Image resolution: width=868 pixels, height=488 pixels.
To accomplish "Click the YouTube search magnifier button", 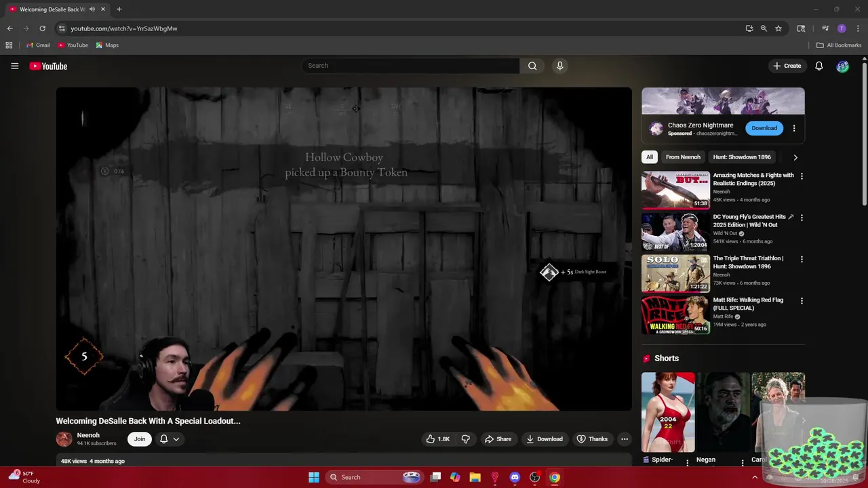I will coord(532,66).
